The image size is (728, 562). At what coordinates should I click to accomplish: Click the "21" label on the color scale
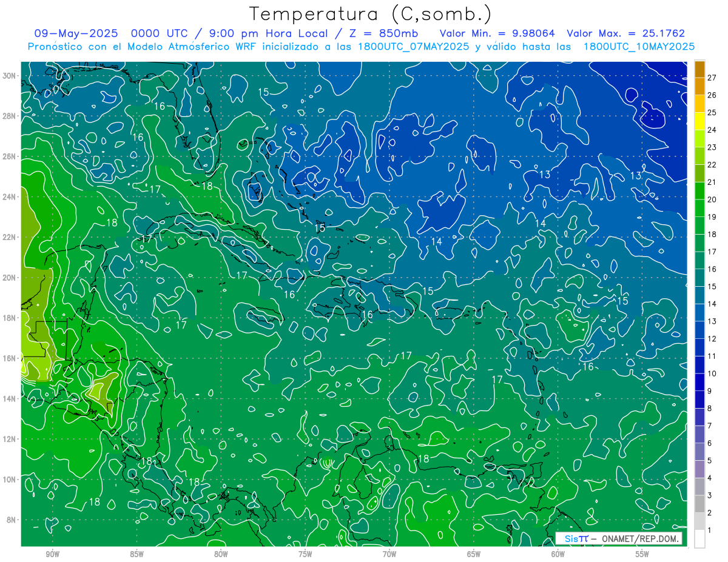712,182
